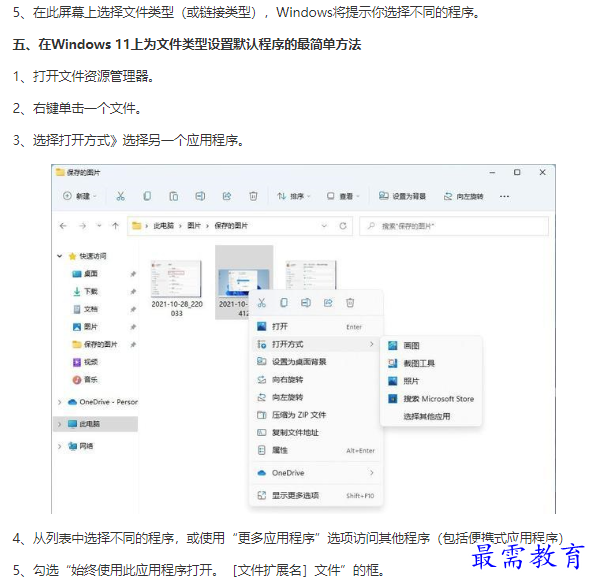Viewport: 593px width, 588px height.
Task: Click the New (新建) toolbar button
Action: click(79, 196)
